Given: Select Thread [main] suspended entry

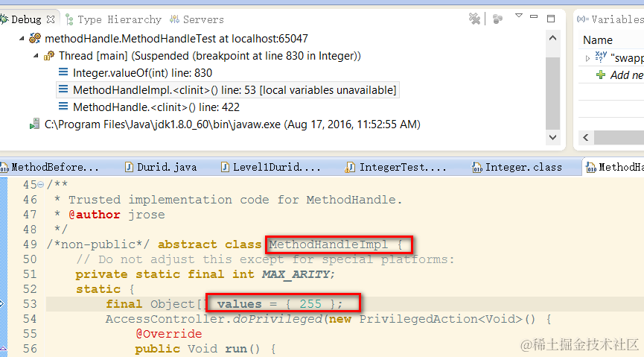Looking at the screenshot, I should click(x=209, y=55).
